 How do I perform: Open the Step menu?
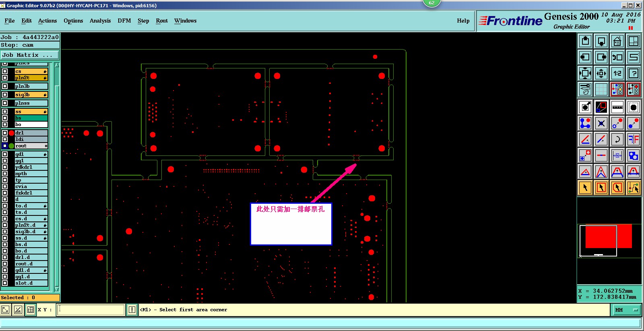[x=143, y=21]
